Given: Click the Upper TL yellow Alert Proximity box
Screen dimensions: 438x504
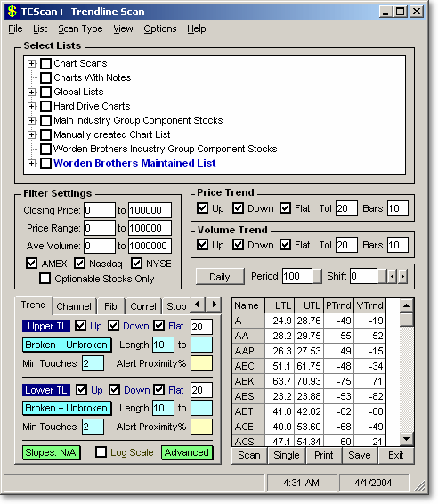Looking at the screenshot, I should pyautogui.click(x=201, y=363).
